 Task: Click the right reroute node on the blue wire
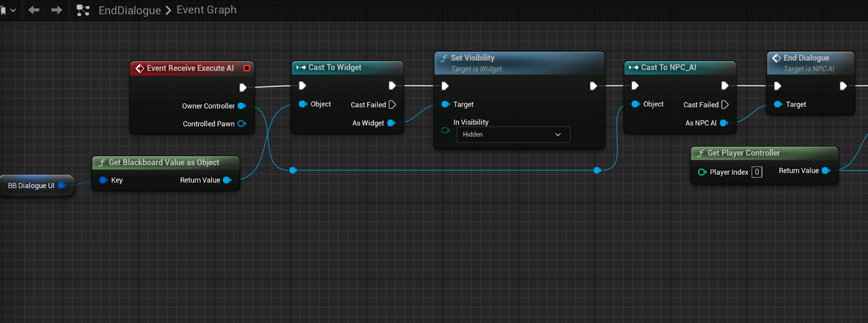coord(597,170)
